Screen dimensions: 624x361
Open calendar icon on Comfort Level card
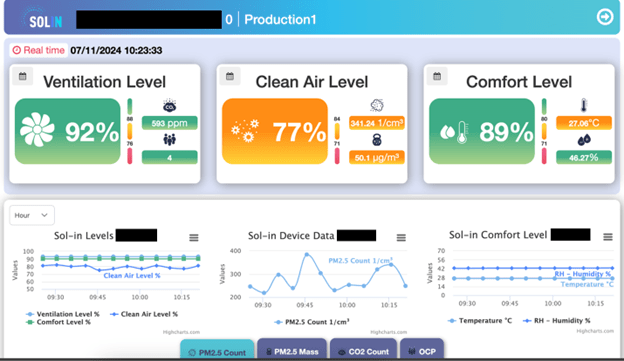tap(437, 76)
